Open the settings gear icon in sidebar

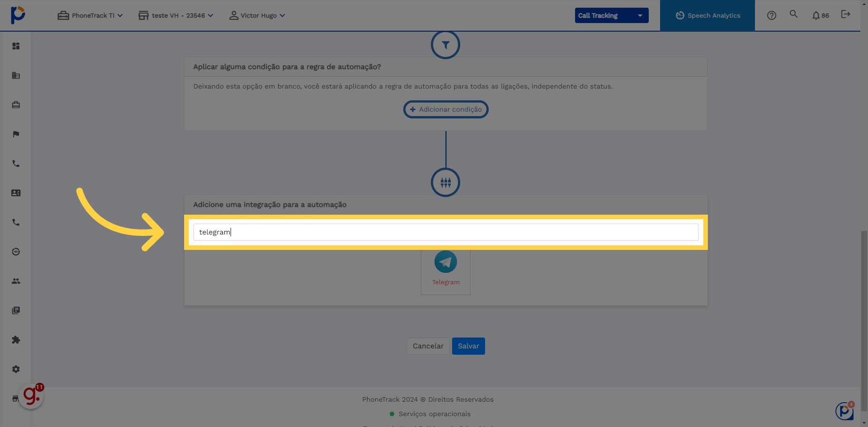tap(16, 369)
